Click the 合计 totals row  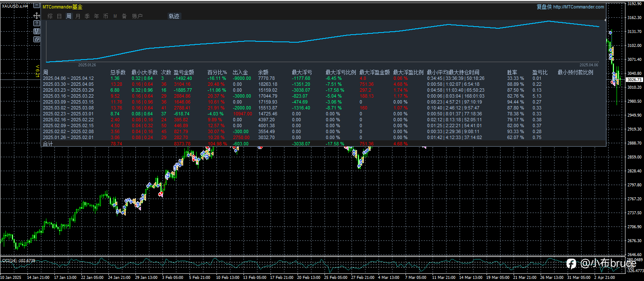[x=324, y=144]
